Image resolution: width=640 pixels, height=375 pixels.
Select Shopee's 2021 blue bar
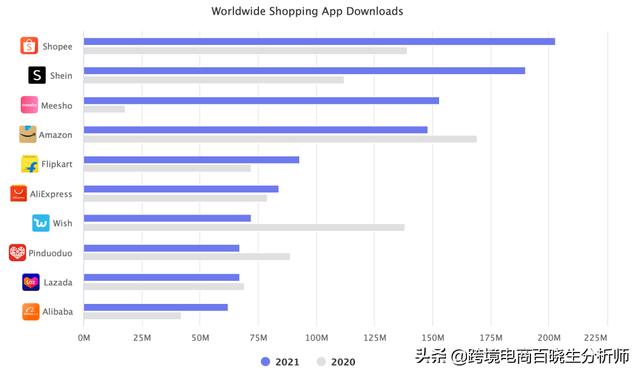pyautogui.click(x=319, y=41)
